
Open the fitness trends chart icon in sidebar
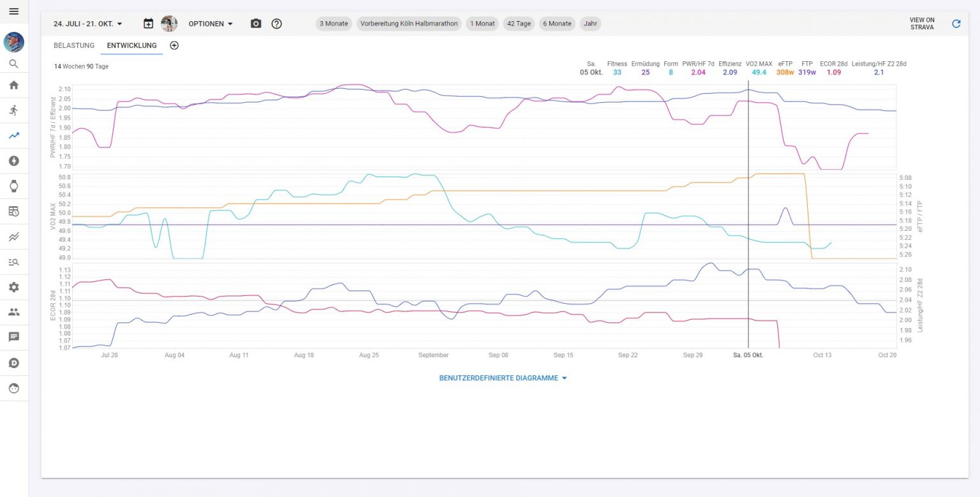pos(14,135)
